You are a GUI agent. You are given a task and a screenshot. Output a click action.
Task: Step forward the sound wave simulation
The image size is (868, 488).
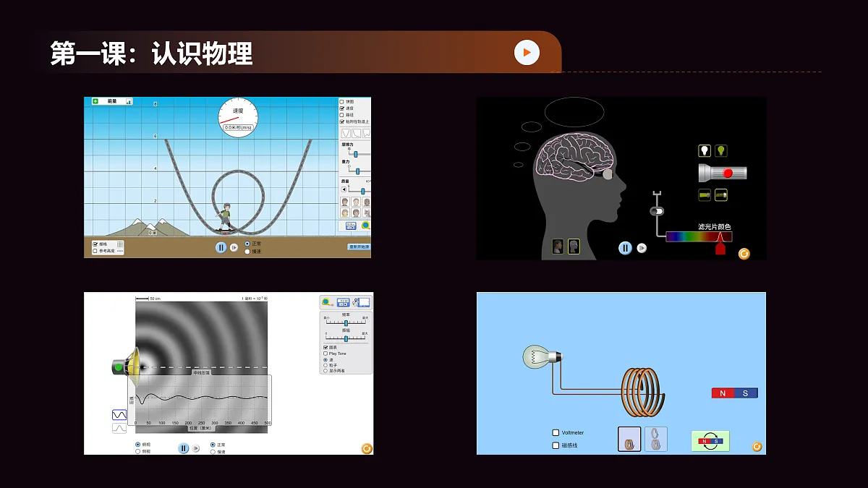196,448
